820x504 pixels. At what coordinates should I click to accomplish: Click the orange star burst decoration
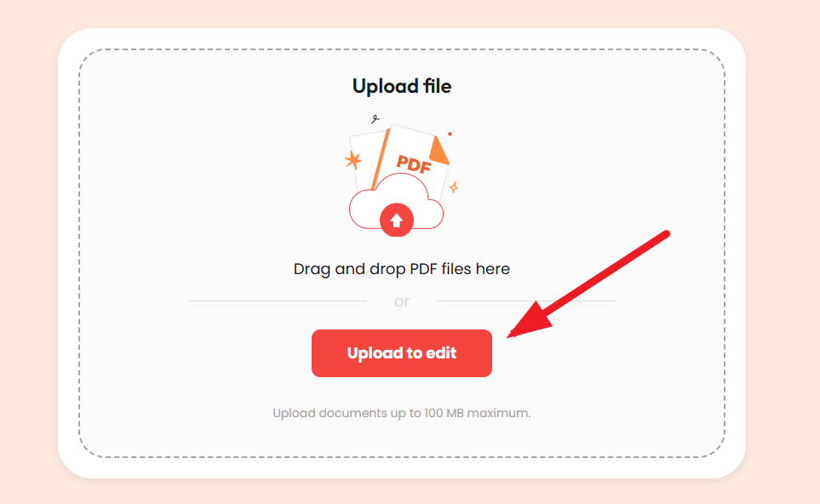tap(353, 160)
